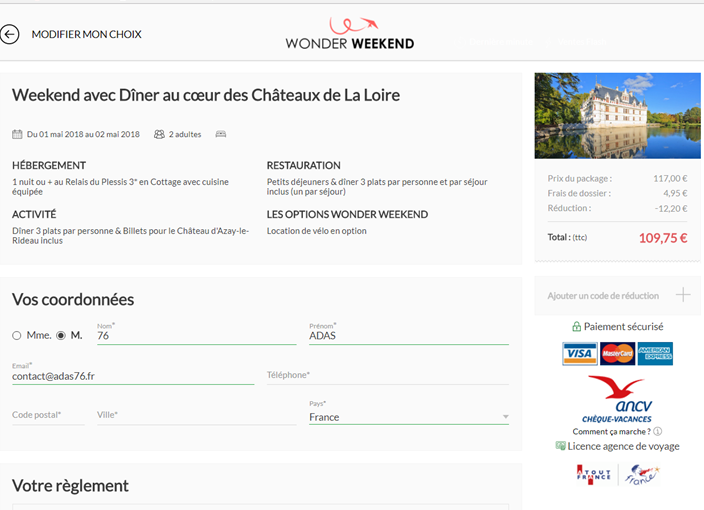Click the Weekend avec Dîner page title

(x=206, y=95)
